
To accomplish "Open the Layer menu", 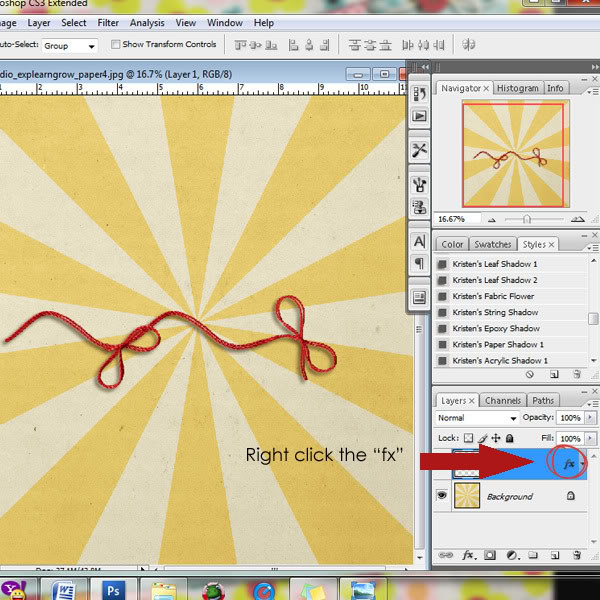I will [x=39, y=23].
